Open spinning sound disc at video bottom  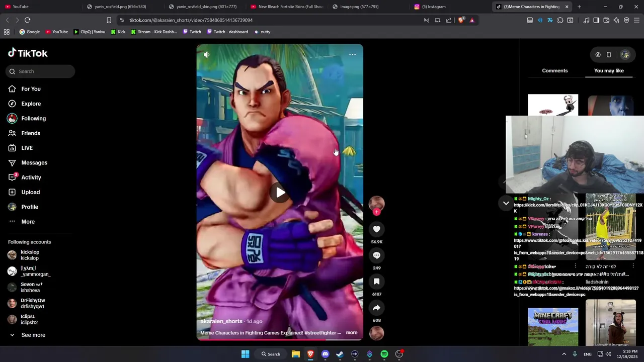pyautogui.click(x=376, y=333)
